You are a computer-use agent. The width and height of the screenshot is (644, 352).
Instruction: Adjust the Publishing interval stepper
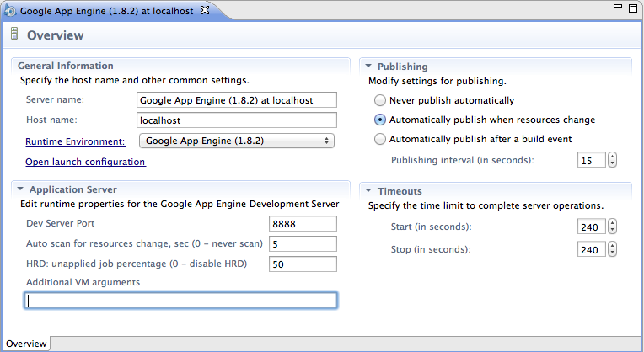(612, 160)
